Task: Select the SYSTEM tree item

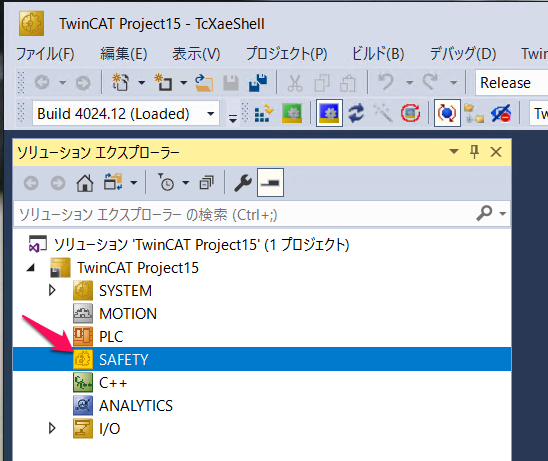Action: (x=125, y=290)
